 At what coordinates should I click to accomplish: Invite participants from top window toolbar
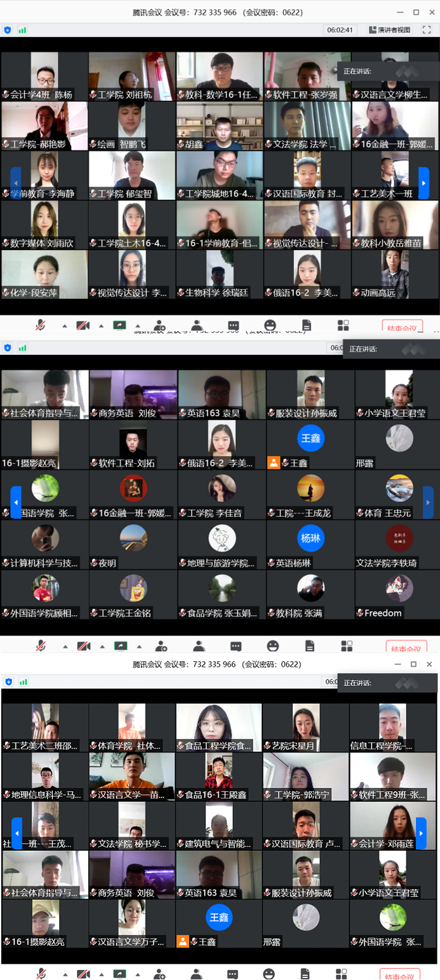coord(159,325)
